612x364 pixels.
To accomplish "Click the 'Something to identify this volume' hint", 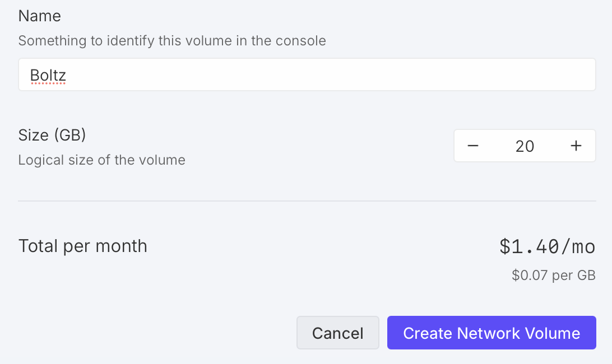I will [x=171, y=41].
